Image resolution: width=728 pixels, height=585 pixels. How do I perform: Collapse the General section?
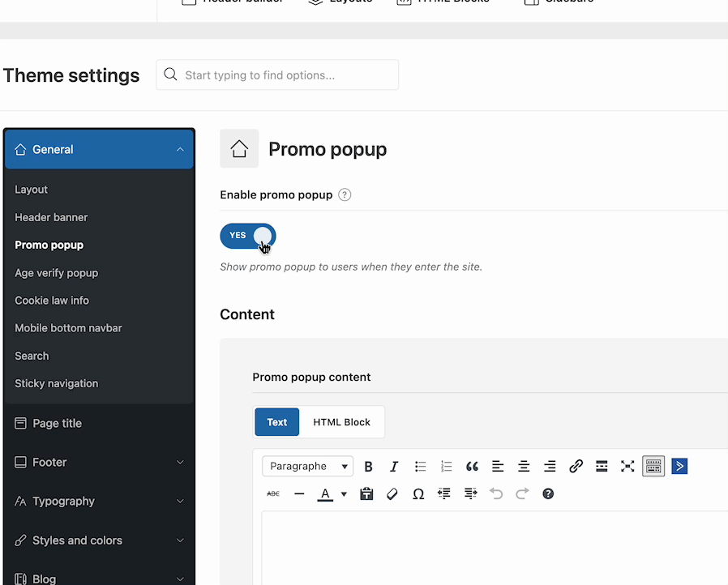pos(99,149)
